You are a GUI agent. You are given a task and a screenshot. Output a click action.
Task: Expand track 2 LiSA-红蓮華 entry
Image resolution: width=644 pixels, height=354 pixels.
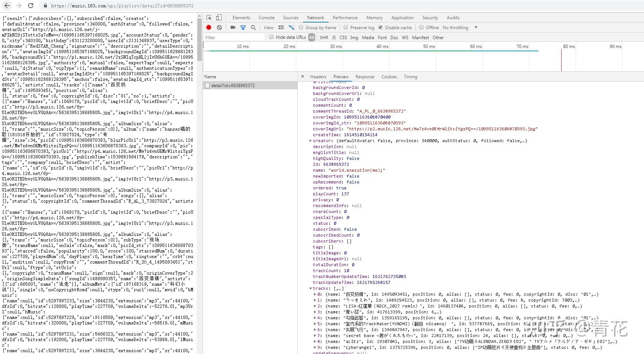[315, 306]
